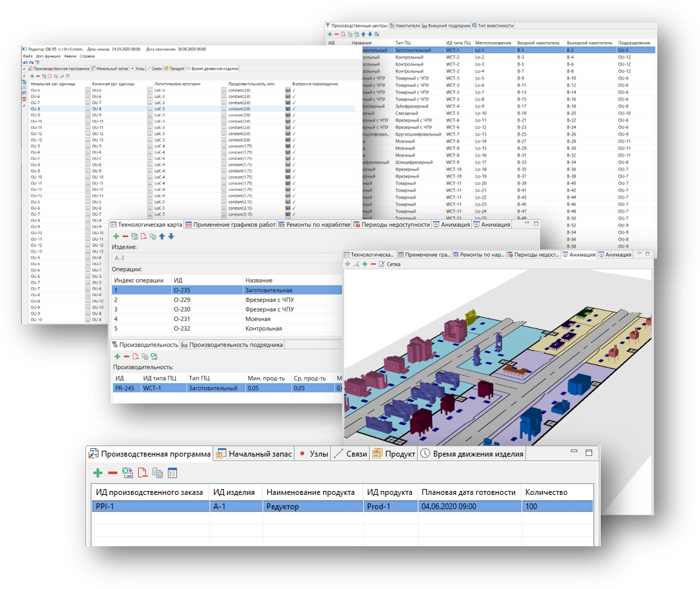Screen dimensions: 700x589
Task: Move operation up in Технологическая карта toolbar
Action: (x=162, y=236)
